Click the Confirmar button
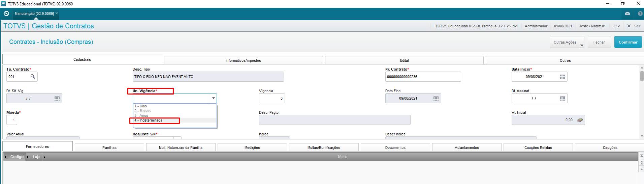 pos(628,42)
